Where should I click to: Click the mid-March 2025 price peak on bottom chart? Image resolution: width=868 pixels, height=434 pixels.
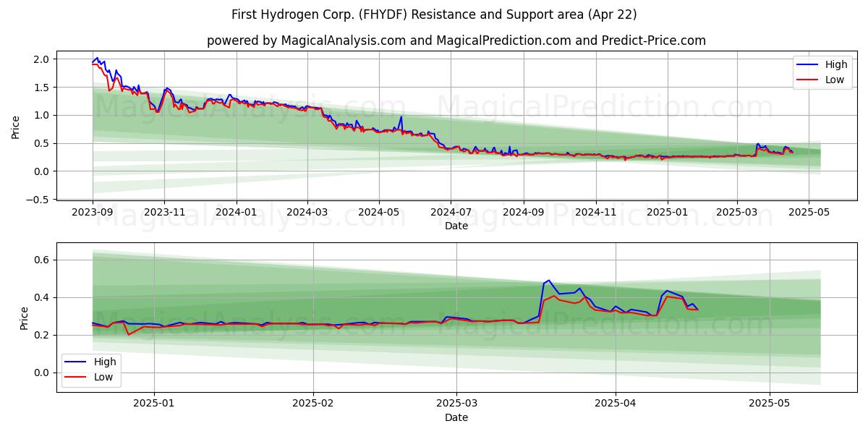tap(548, 281)
